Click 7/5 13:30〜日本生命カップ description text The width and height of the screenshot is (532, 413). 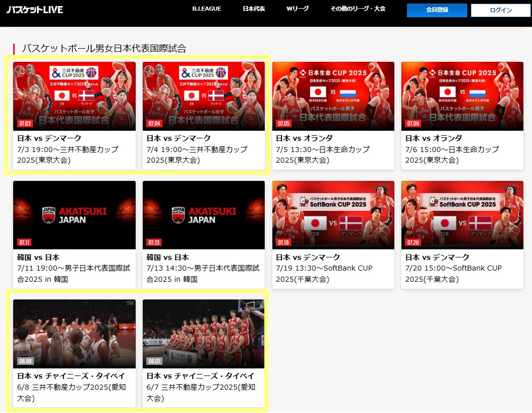(x=323, y=155)
